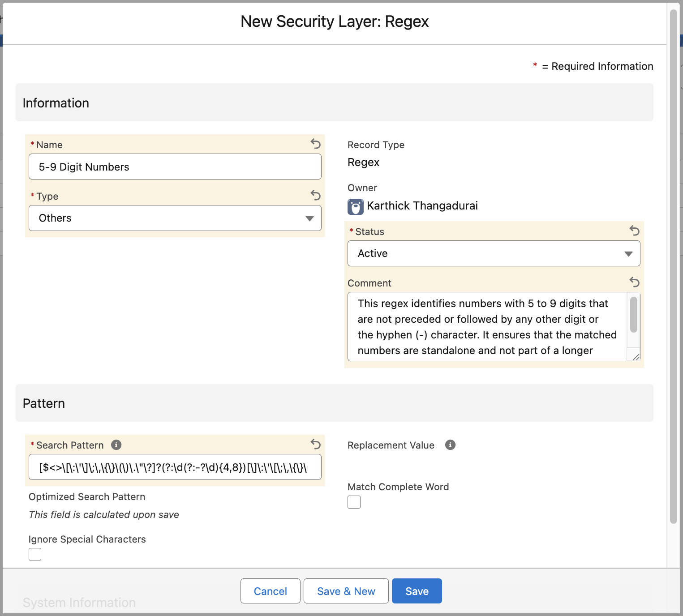The height and width of the screenshot is (616, 683).
Task: Click into the Name text field
Action: tap(175, 167)
